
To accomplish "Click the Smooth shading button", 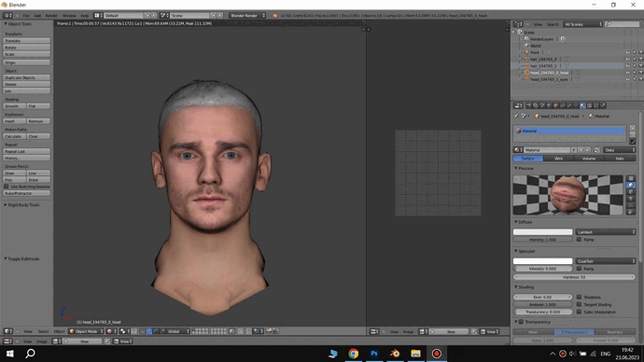I will point(14,105).
